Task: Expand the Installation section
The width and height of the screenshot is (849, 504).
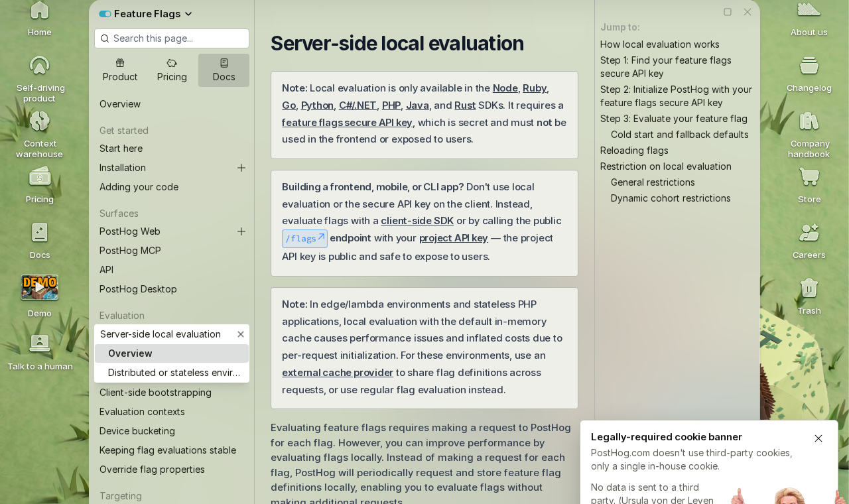Action: pos(241,168)
